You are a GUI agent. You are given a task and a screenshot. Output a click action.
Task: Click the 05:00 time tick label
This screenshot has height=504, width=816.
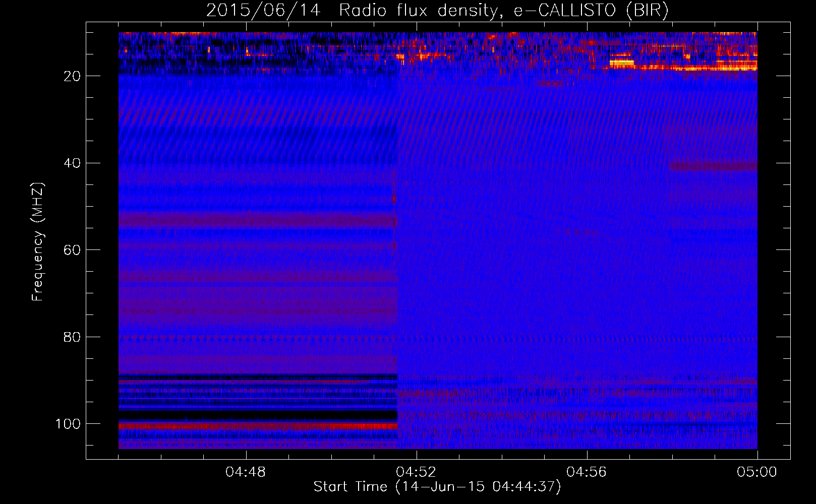pyautogui.click(x=757, y=472)
